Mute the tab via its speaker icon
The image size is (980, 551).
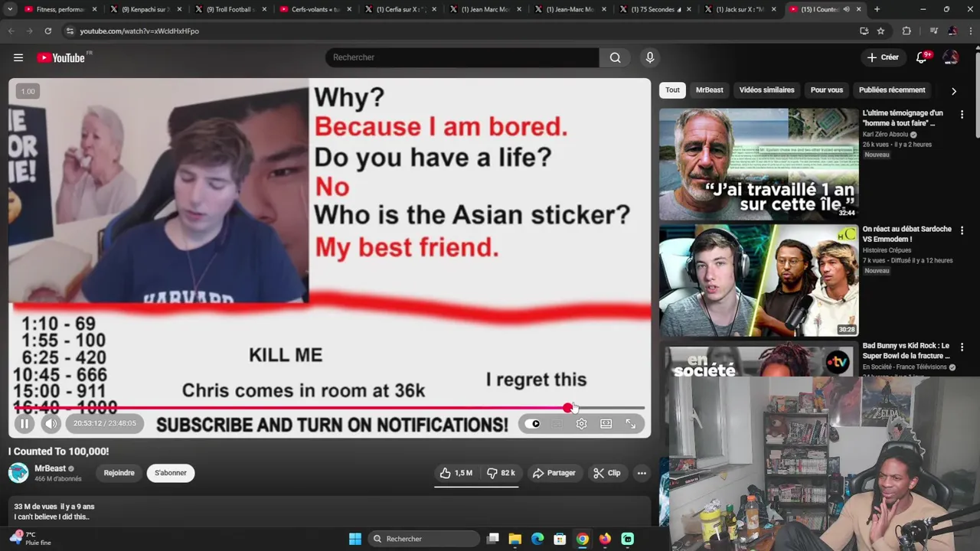tap(846, 9)
